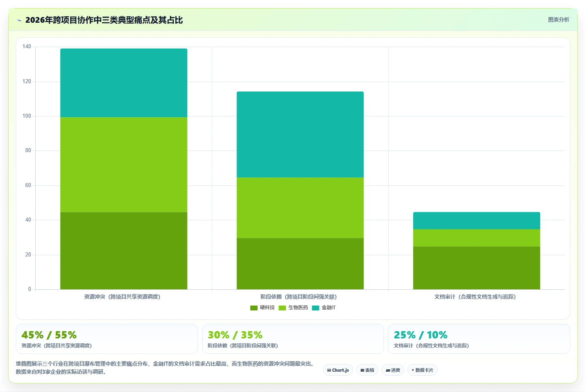
Task: Click the 金融IT segment of 资源冲突 bar
Action: 124,83
